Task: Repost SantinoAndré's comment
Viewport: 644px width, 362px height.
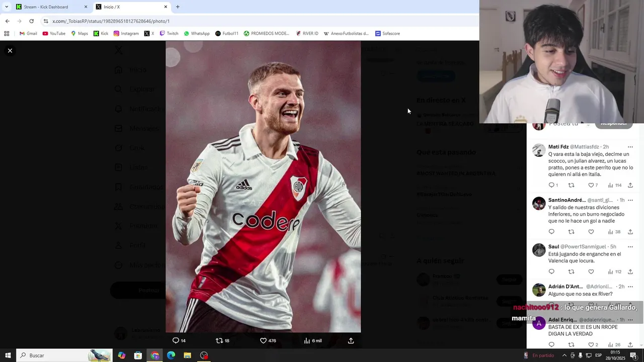Action: pyautogui.click(x=571, y=232)
